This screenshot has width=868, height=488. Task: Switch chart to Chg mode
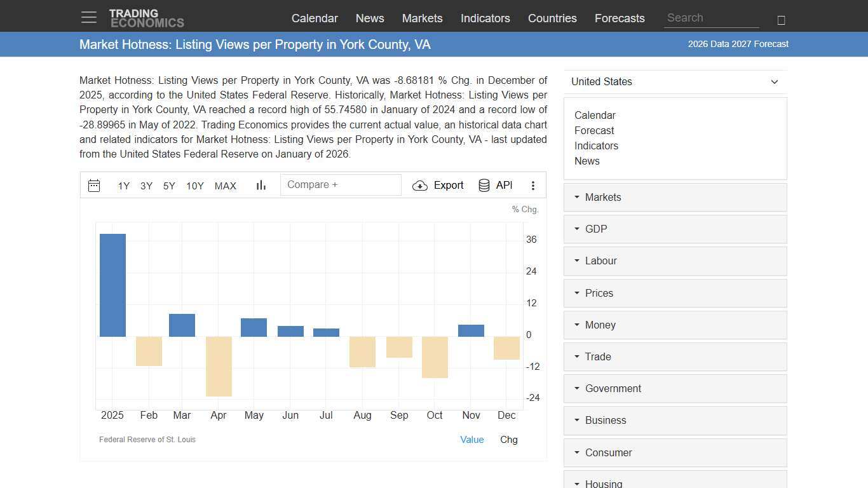click(x=508, y=439)
